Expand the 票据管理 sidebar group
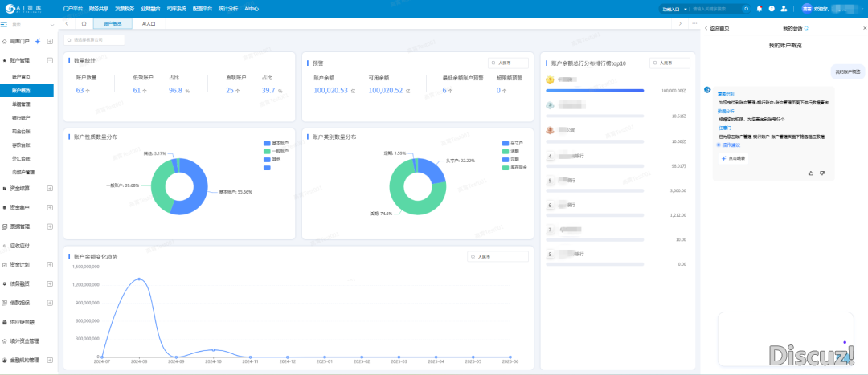868x375 pixels. pos(50,226)
